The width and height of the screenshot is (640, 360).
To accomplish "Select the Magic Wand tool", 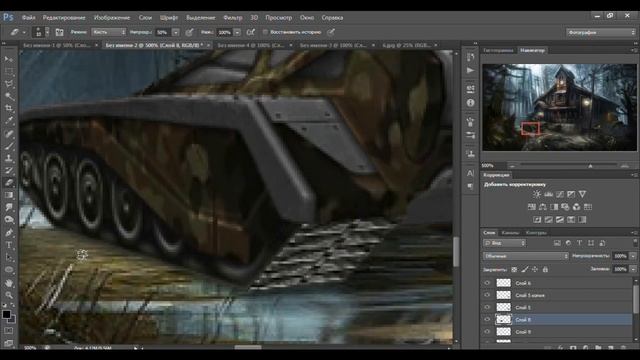I will click(9, 96).
